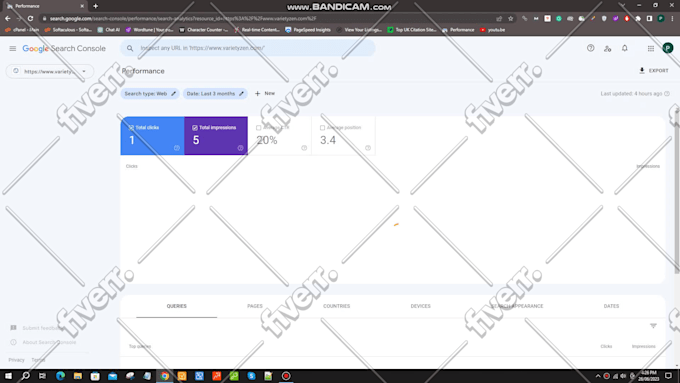Open Chrome three-dot menu
Image resolution: width=680 pixels, height=383 pixels.
point(672,19)
